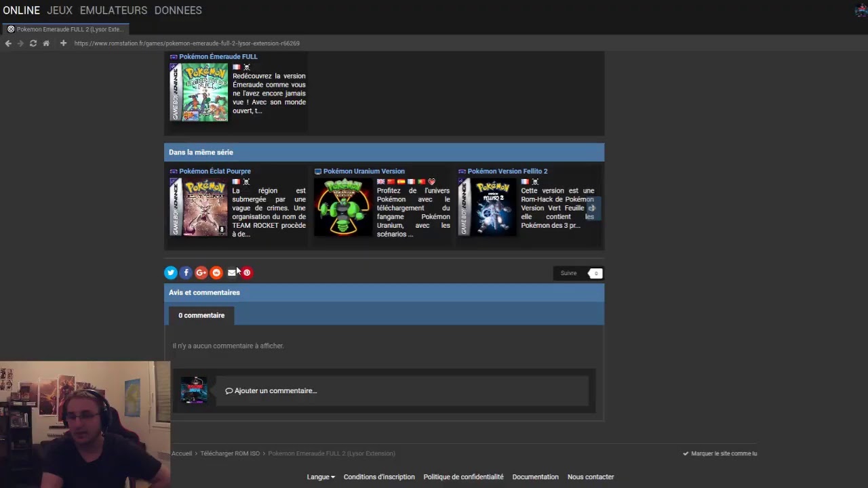Click the Pokémon Éclat Pourpre cover thumbnail
The width and height of the screenshot is (868, 488).
[x=199, y=207]
